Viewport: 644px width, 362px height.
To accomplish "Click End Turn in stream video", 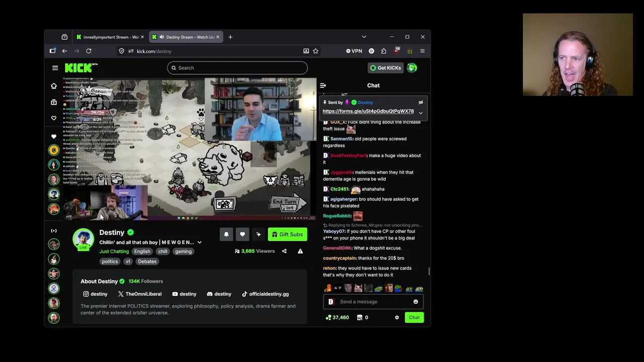I will point(286,203).
